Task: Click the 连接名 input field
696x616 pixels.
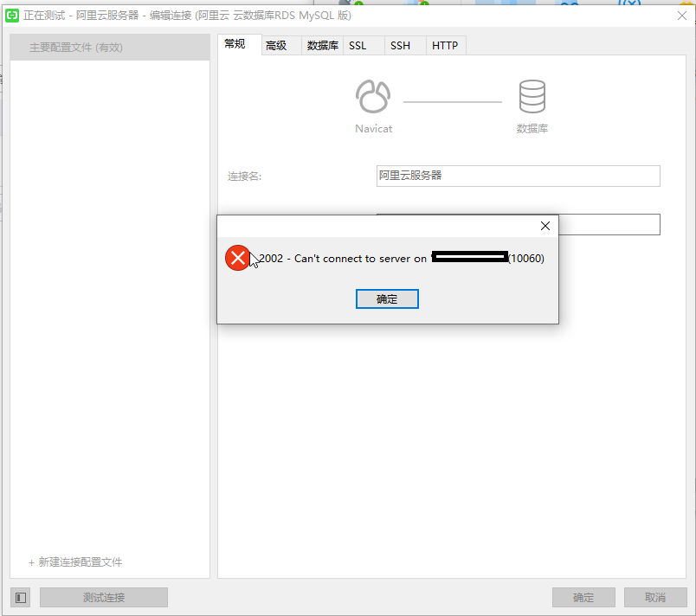Action: point(518,176)
